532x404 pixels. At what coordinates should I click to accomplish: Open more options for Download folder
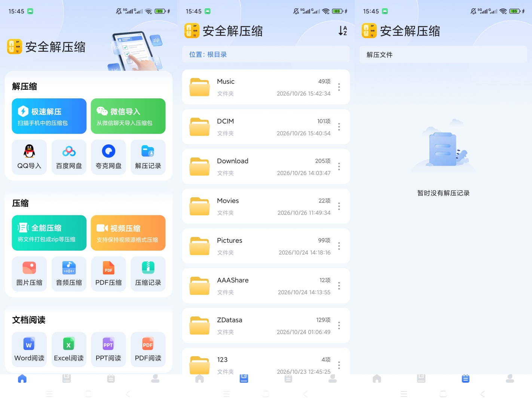[x=339, y=166]
